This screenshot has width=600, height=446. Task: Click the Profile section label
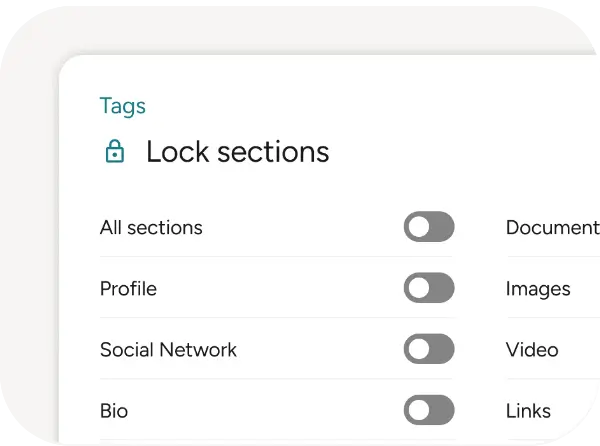click(128, 289)
